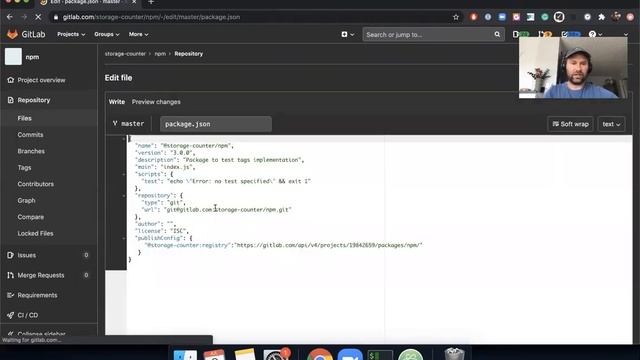This screenshot has height=360, width=640.
Task: Click the browser back arrow
Action: 10,17
